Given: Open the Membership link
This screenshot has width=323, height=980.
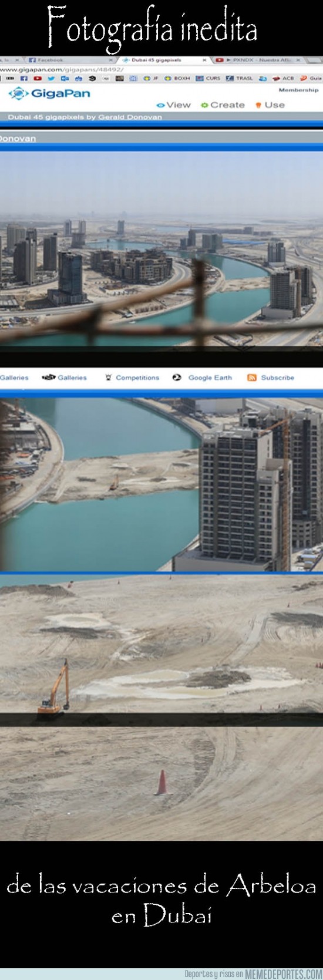Looking at the screenshot, I should [x=298, y=90].
